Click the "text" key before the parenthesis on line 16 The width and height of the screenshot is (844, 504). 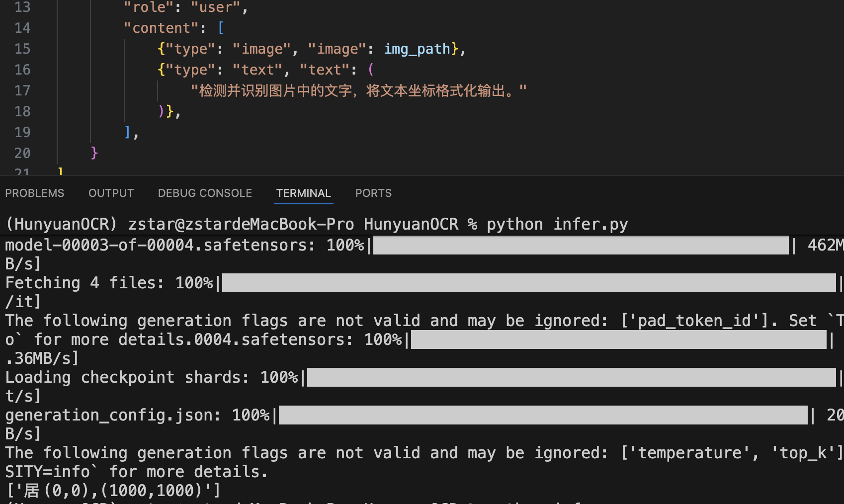click(325, 70)
